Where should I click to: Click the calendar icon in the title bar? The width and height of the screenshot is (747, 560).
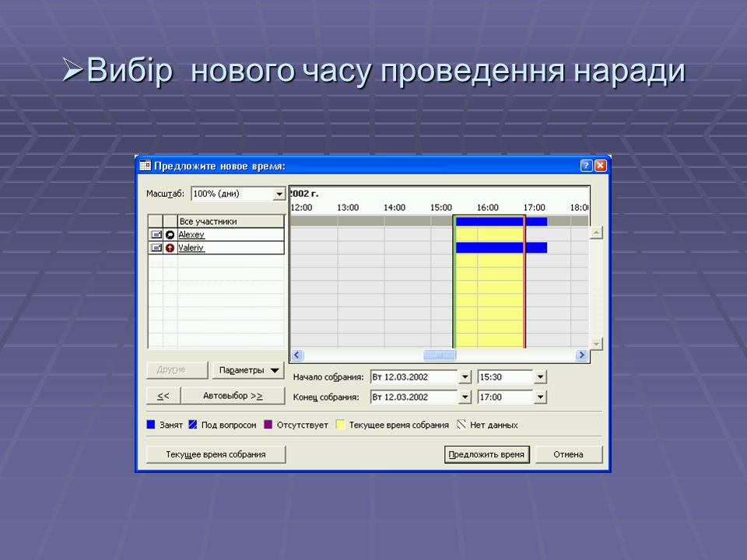(145, 166)
